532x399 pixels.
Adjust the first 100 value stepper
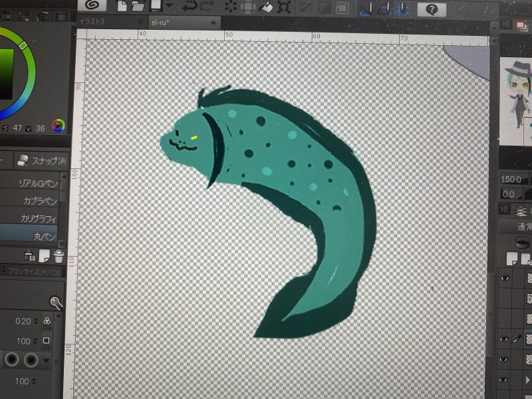(x=35, y=340)
